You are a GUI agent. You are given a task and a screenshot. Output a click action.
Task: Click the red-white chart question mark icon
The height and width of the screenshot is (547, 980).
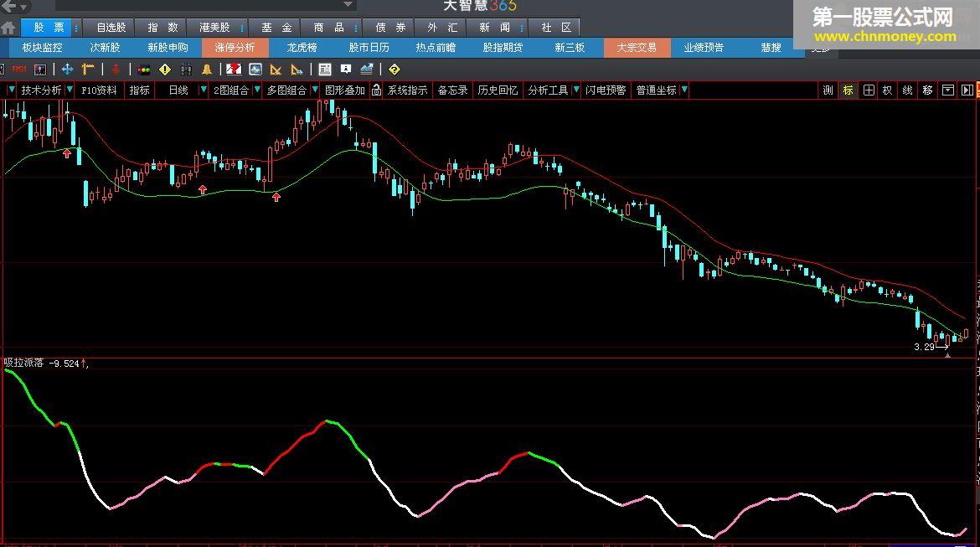234,70
